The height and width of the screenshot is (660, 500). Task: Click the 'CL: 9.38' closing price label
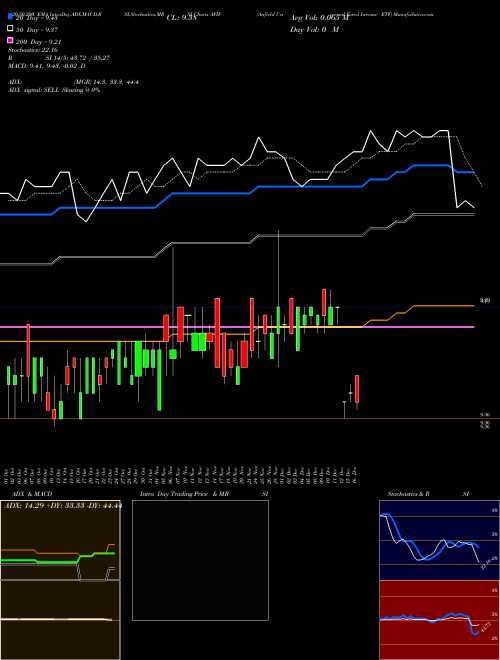pyautogui.click(x=181, y=18)
